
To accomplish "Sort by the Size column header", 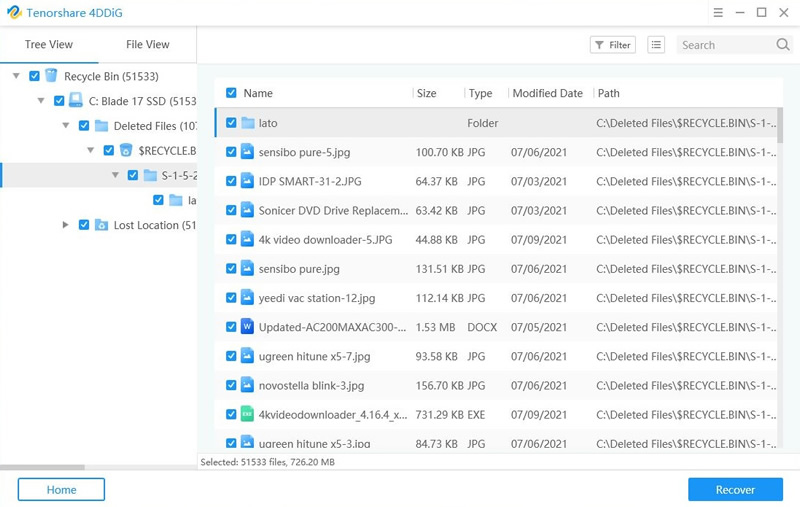I will pos(427,93).
